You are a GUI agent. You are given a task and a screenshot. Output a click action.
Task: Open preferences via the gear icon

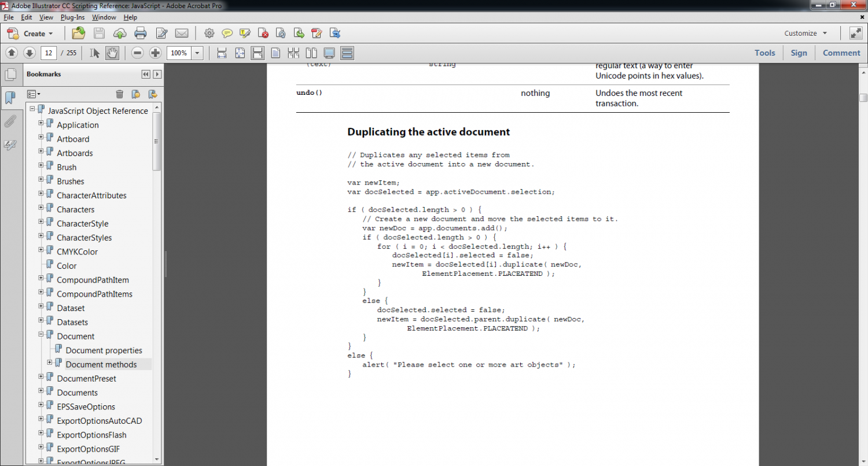(209, 33)
